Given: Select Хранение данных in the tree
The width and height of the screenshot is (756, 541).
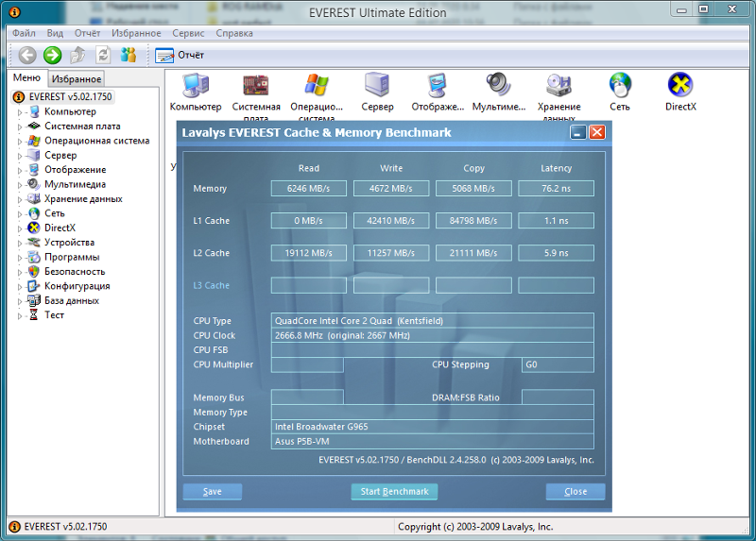Looking at the screenshot, I should [x=83, y=198].
